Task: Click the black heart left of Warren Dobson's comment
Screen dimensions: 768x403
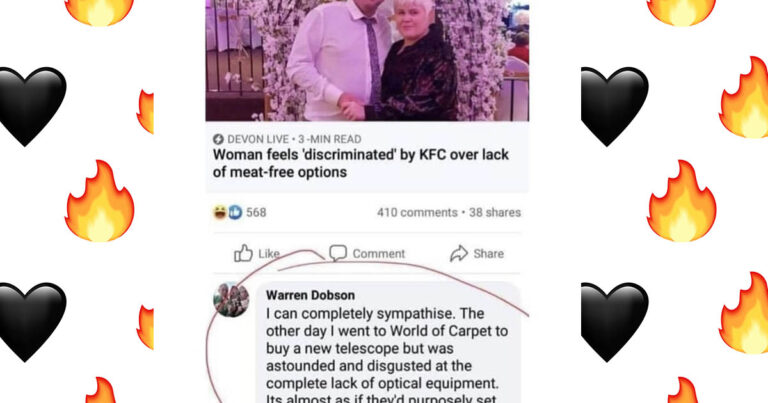Action: (x=30, y=320)
